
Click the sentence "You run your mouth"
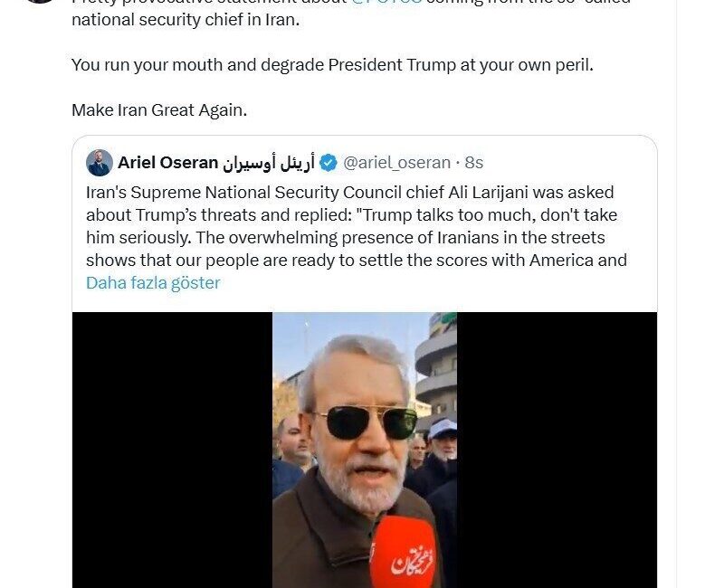click(332, 65)
